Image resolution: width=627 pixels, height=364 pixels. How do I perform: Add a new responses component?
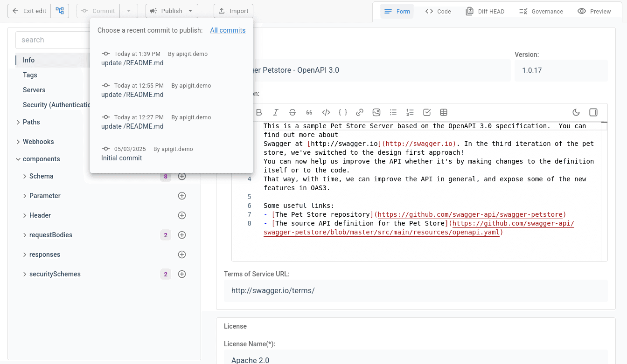pyautogui.click(x=182, y=254)
